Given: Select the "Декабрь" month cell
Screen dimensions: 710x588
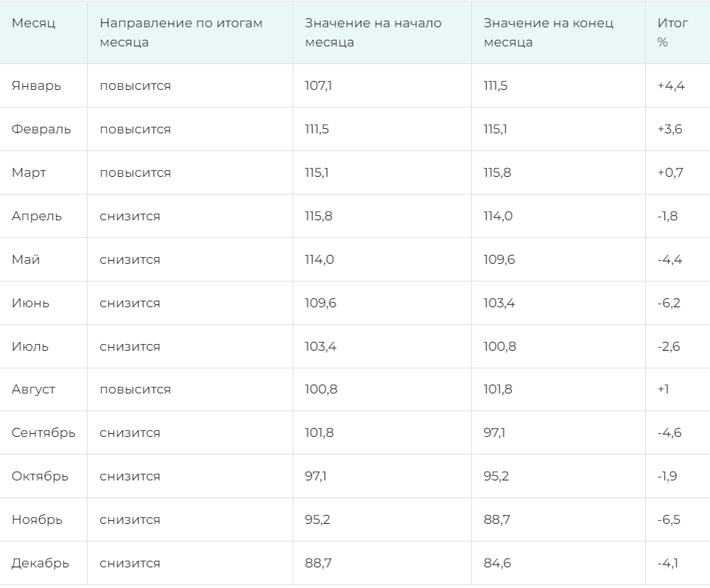Looking at the screenshot, I should pos(41,563).
